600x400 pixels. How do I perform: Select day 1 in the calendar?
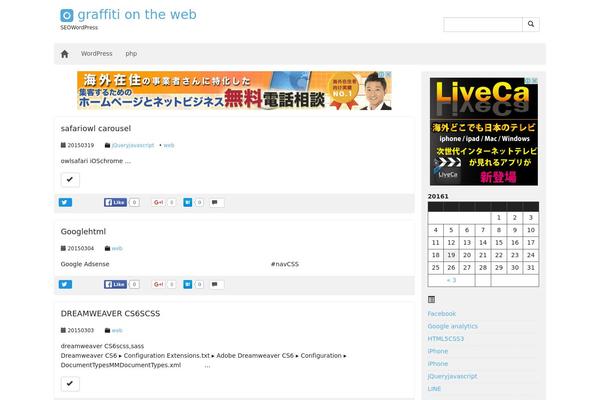(x=499, y=217)
